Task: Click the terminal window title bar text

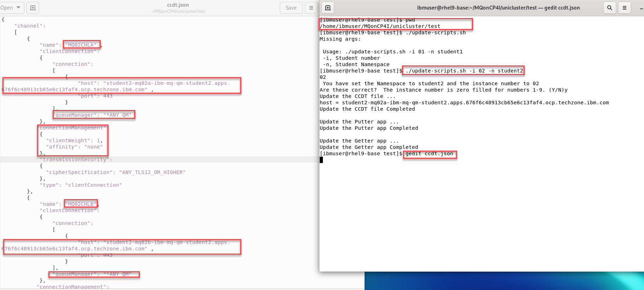Action: 498,8
